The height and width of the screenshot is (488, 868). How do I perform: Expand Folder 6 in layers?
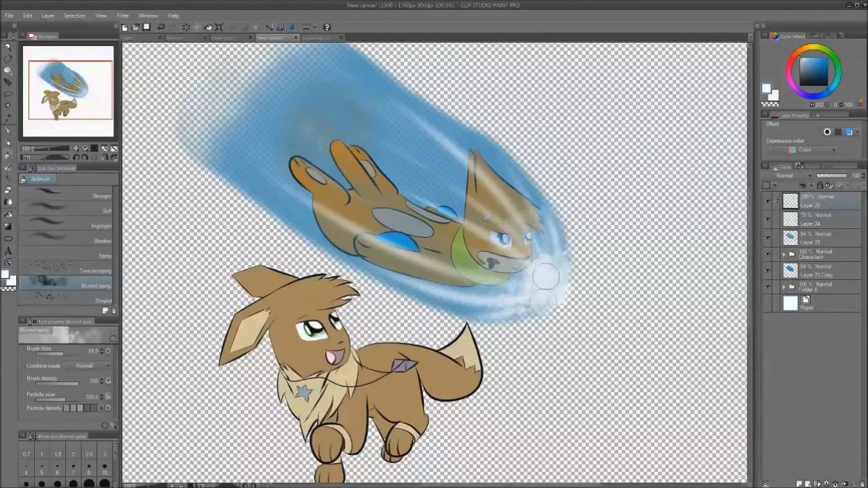[x=784, y=287]
